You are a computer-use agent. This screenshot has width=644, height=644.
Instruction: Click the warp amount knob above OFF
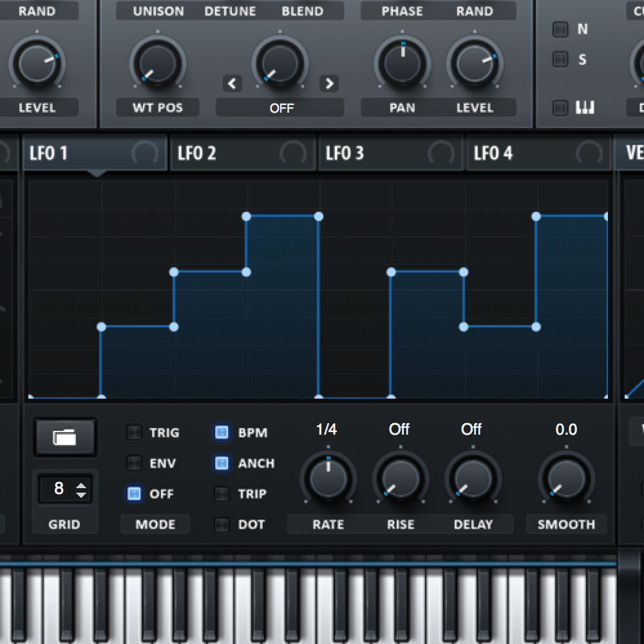[x=280, y=64]
